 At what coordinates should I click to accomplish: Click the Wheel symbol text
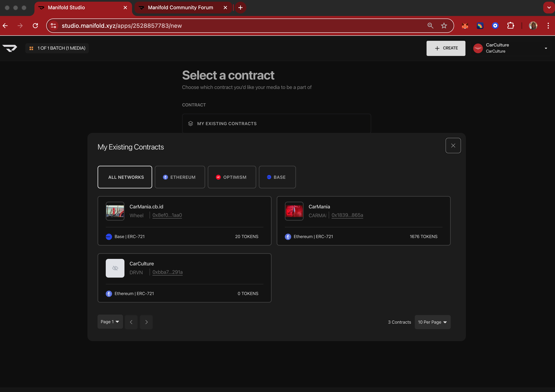tap(136, 216)
